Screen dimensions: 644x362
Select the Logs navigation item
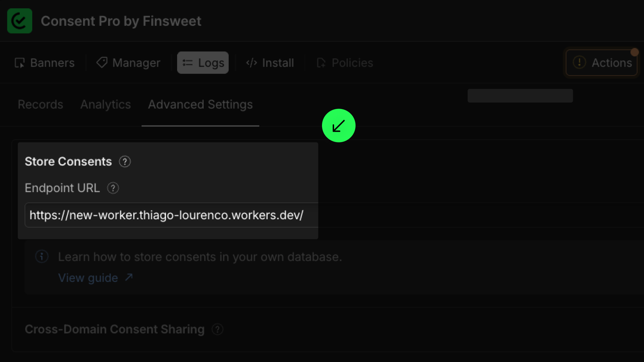click(x=203, y=63)
